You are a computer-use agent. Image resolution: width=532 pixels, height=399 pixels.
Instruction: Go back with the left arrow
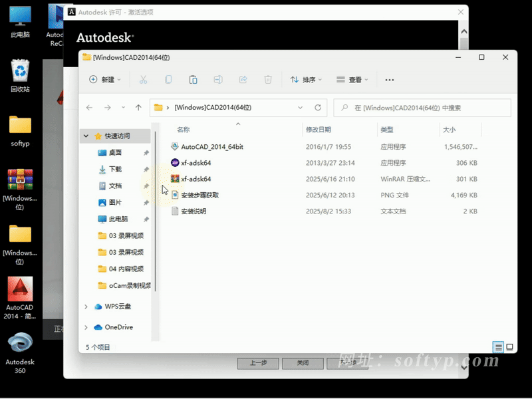click(x=90, y=108)
